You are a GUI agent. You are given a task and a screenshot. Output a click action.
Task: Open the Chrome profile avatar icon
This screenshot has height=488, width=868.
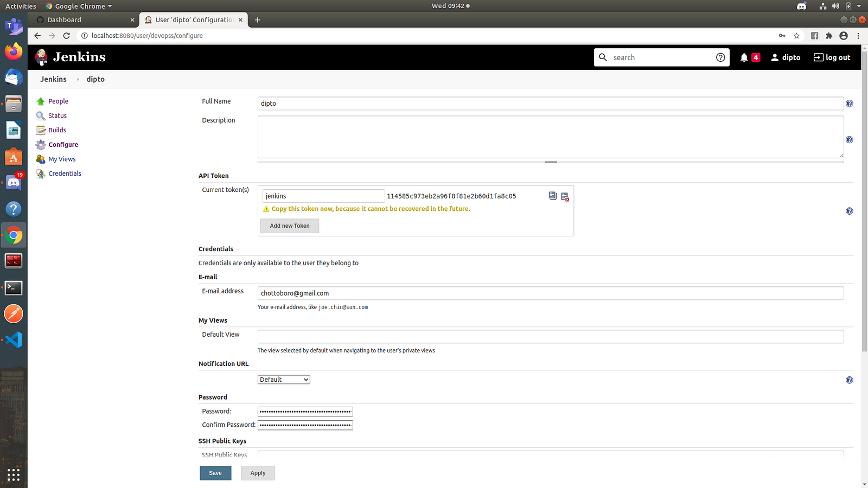[x=844, y=36]
